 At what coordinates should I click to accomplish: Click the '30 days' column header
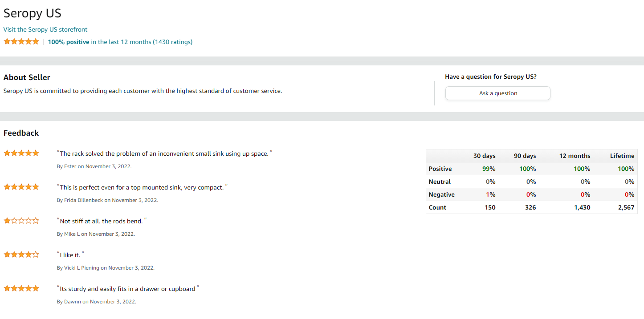point(484,156)
